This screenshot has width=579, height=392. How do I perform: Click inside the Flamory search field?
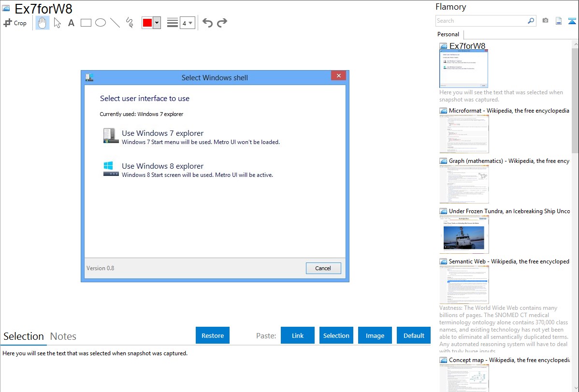pos(481,21)
